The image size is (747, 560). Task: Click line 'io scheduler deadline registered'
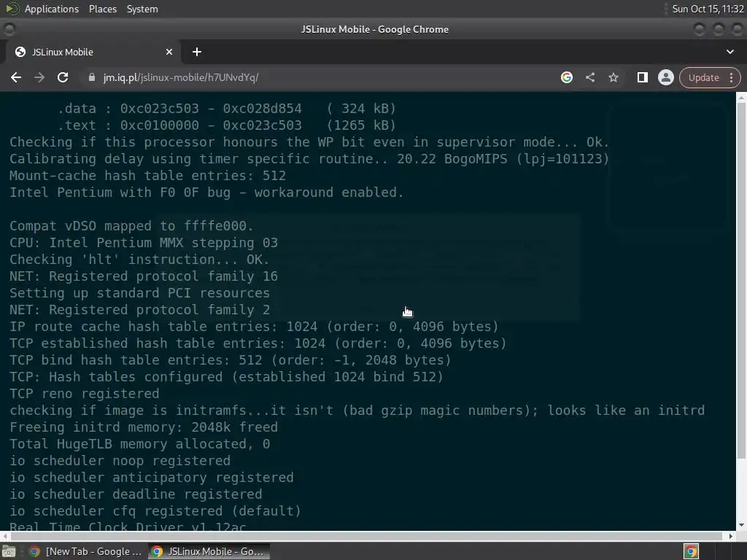tap(136, 494)
